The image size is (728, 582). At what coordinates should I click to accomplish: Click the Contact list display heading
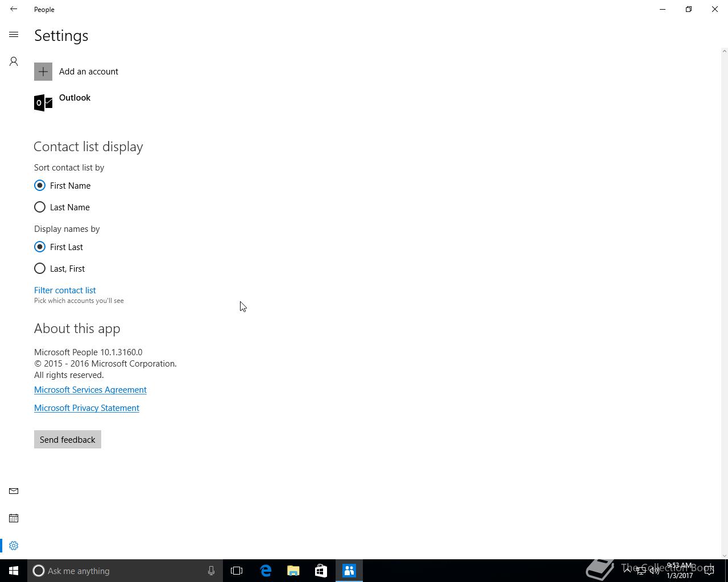[89, 147]
